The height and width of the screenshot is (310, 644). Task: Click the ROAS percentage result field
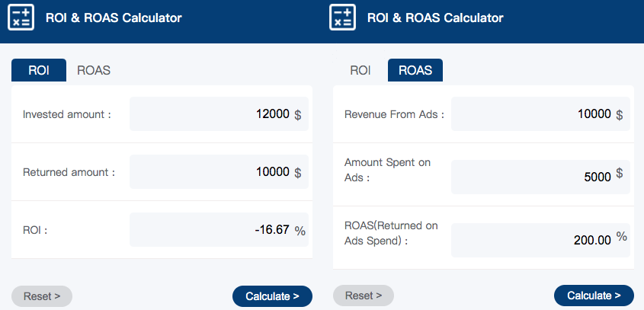(540, 240)
